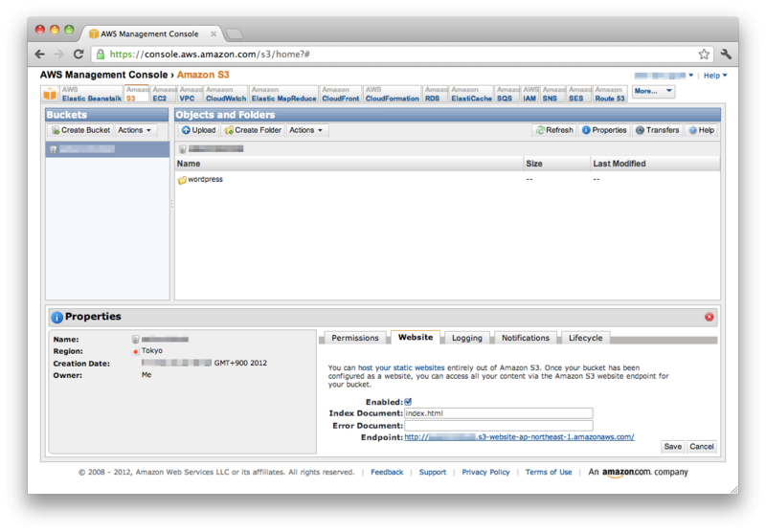The image size is (766, 532).
Task: Click the wordpress folder icon
Action: point(182,180)
